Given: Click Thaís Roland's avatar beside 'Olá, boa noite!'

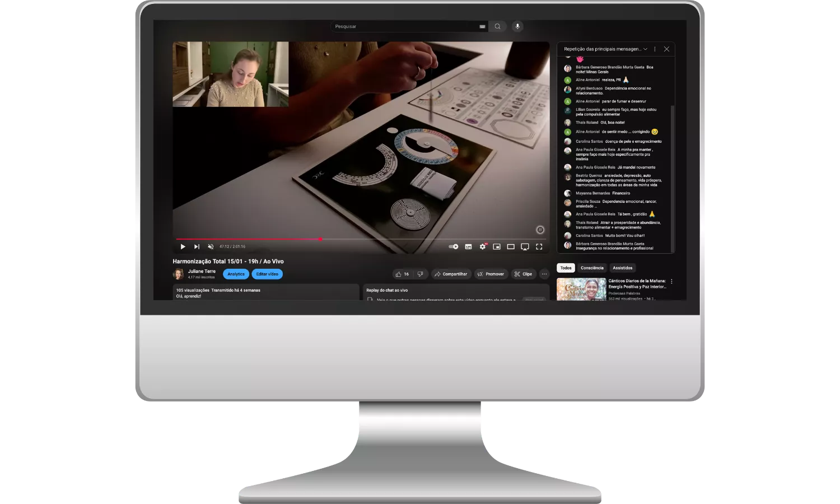Looking at the screenshot, I should coord(567,123).
